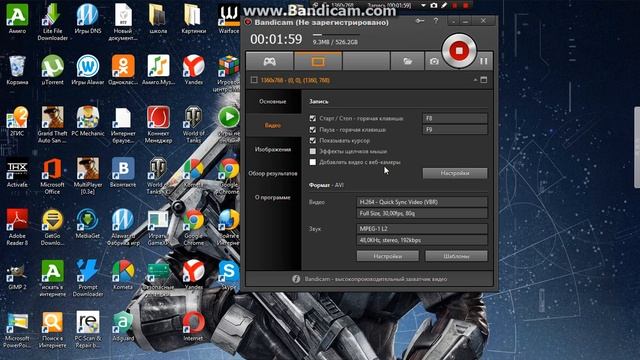The width and height of the screenshot is (640, 360).
Task: Open the О программе section
Action: [x=273, y=198]
